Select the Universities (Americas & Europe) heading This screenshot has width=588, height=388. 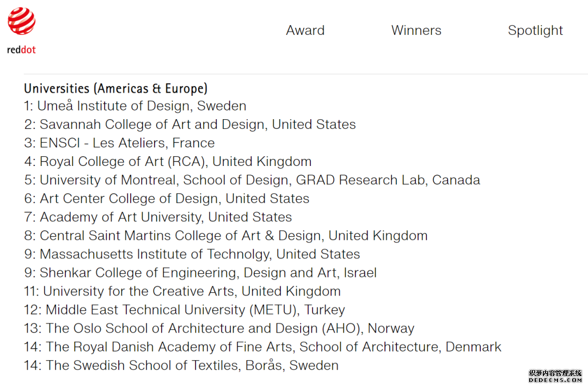click(x=115, y=89)
